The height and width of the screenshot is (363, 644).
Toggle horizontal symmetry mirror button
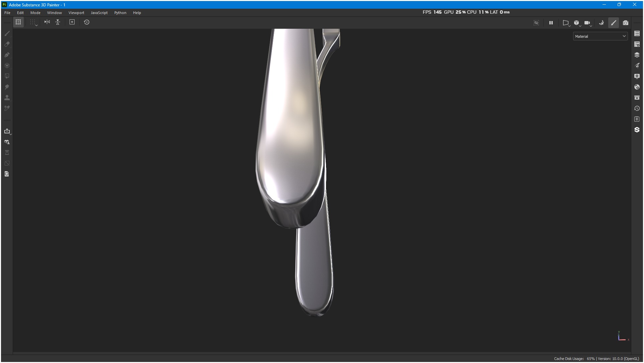point(47,22)
